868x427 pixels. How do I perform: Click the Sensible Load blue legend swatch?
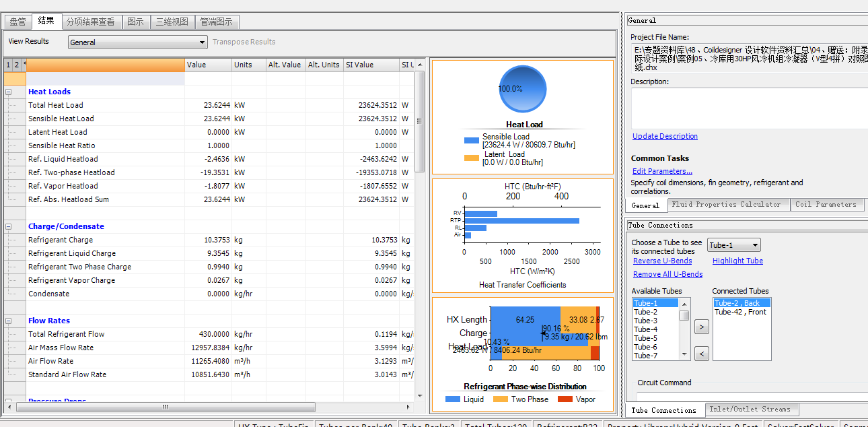[x=472, y=141]
